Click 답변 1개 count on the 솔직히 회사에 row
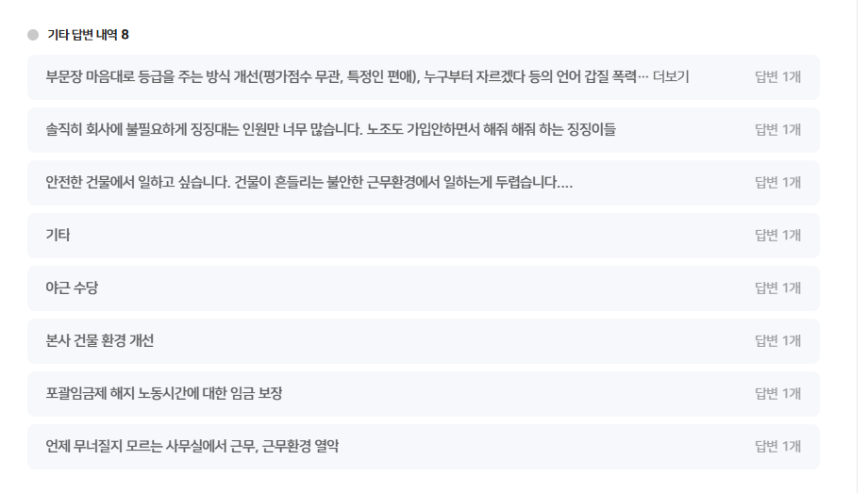Image resolution: width=868 pixels, height=493 pixels. 777,129
